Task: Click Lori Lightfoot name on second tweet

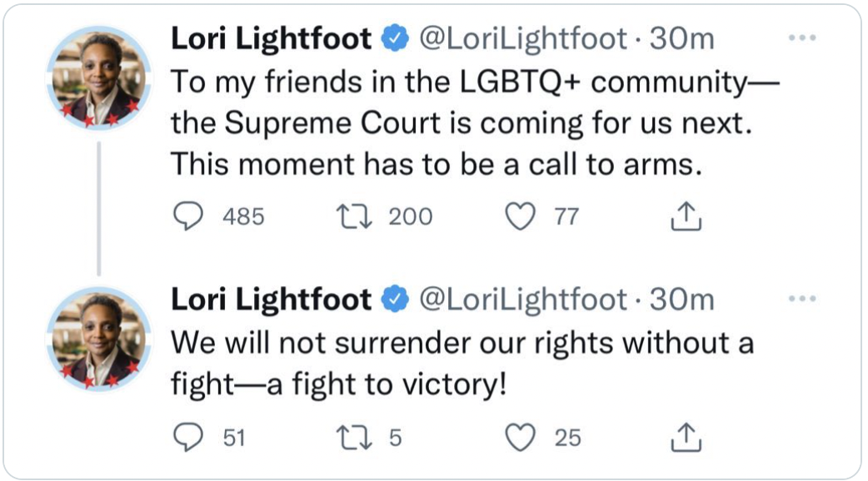Action: click(x=271, y=300)
